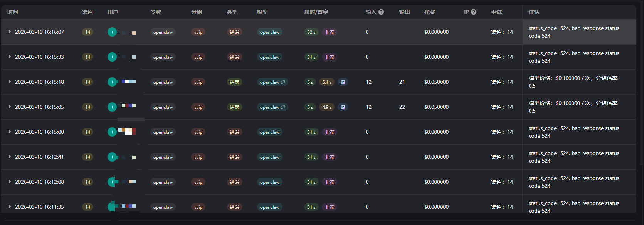This screenshot has height=225, width=644.
Task: Click user avatar in the 16:15:18 row
Action: coord(112,82)
